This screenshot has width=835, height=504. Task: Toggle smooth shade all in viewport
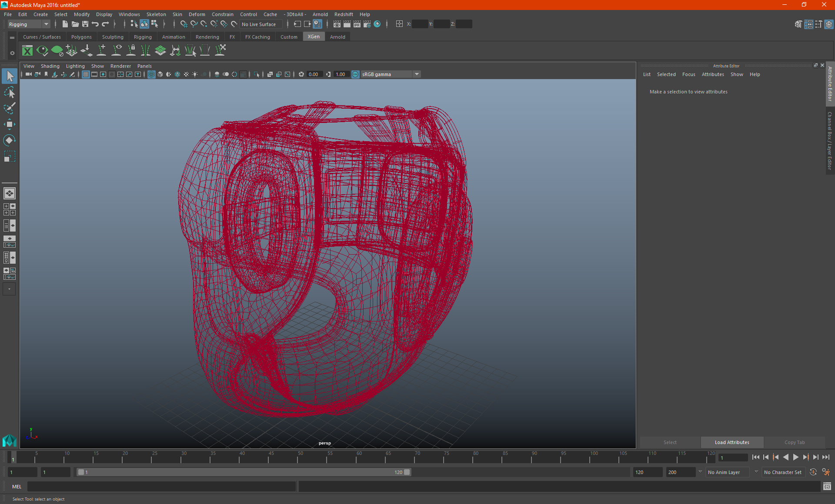tap(160, 74)
